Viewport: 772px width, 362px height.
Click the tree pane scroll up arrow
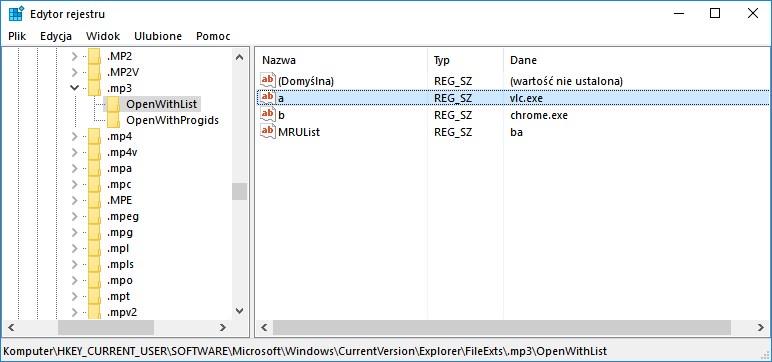239,57
